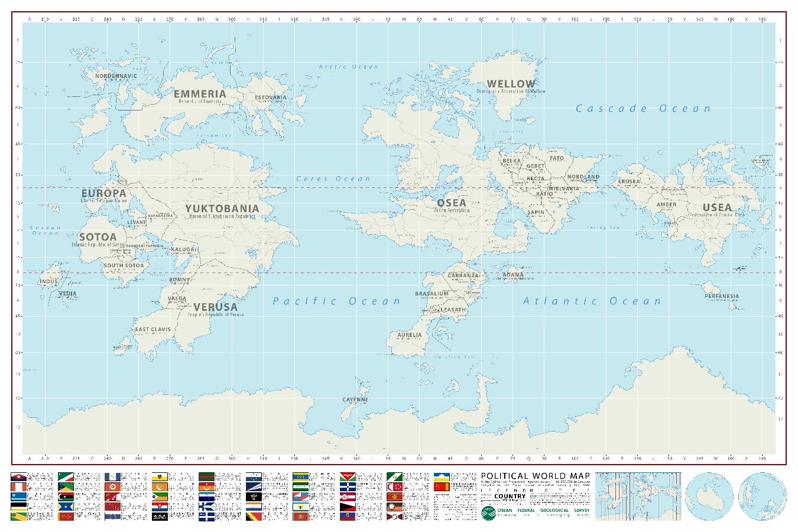Viewport: 798px width, 532px height.
Task: Open the left polar globe inset
Action: (x=709, y=496)
